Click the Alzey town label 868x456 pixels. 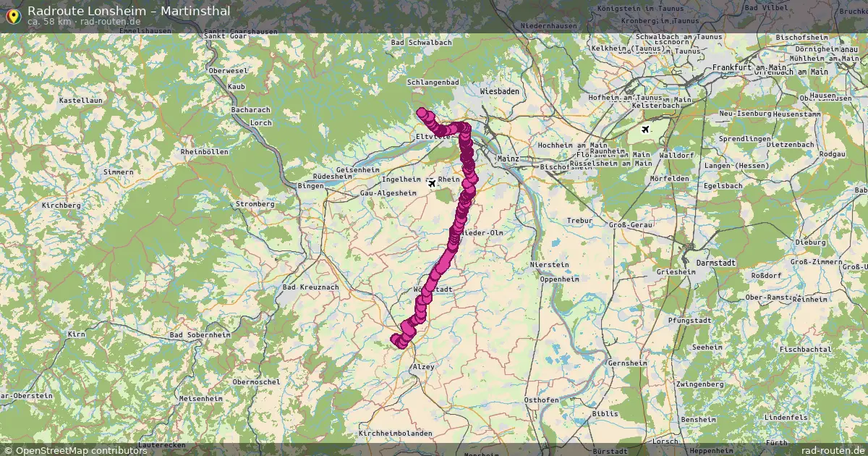(423, 367)
